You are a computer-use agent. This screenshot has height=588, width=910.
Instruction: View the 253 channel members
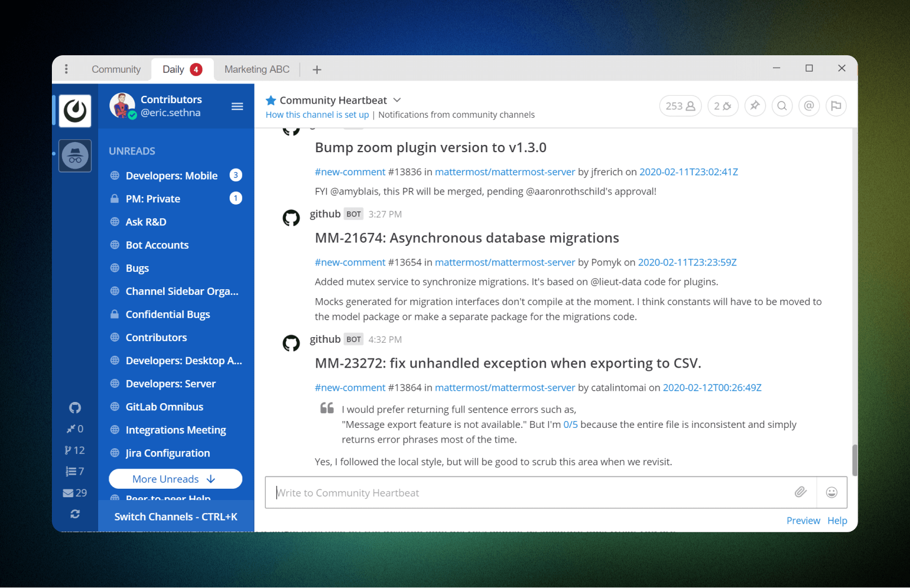click(680, 106)
